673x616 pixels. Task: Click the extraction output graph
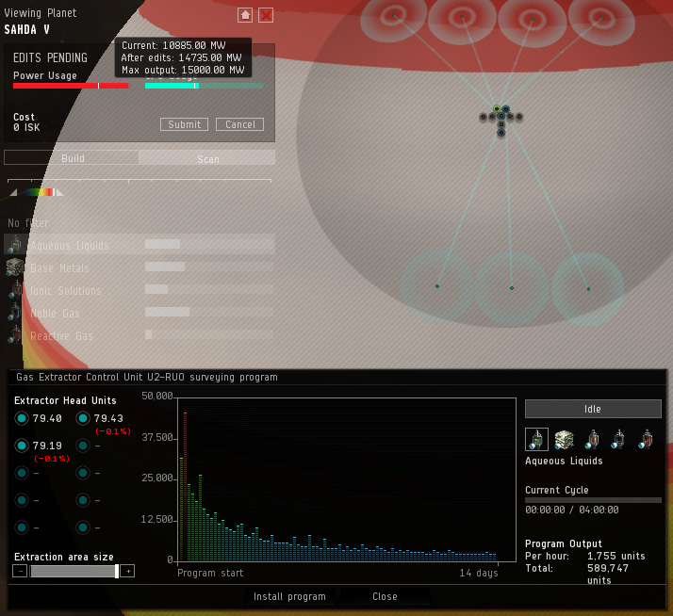coord(347,479)
